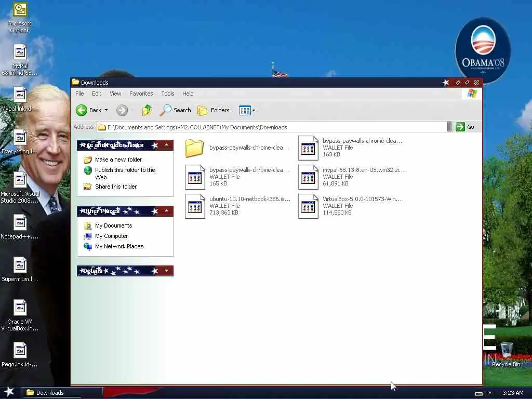
Task: Click the star button in the title bar
Action: 446,83
